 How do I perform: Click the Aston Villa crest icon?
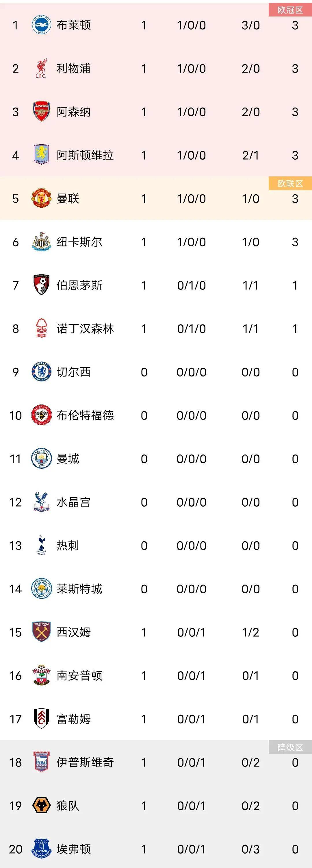point(41,155)
